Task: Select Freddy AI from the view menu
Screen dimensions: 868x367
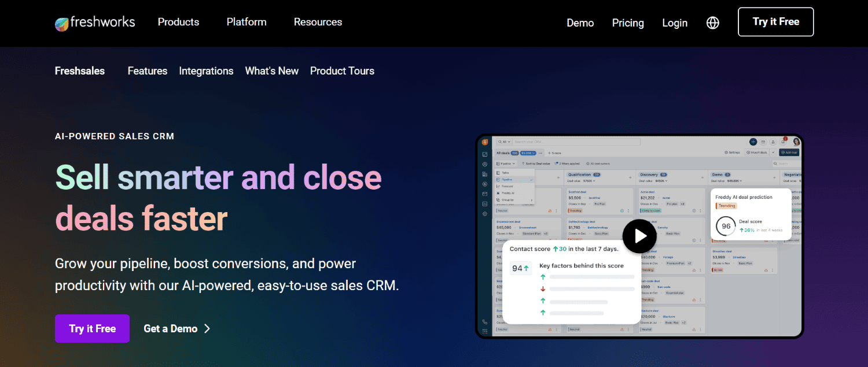Action: click(x=507, y=193)
